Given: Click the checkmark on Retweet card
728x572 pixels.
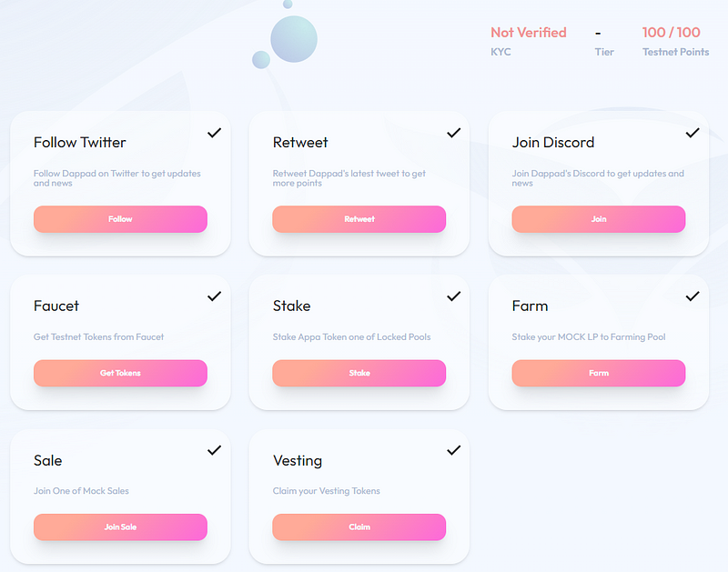Looking at the screenshot, I should (x=453, y=133).
